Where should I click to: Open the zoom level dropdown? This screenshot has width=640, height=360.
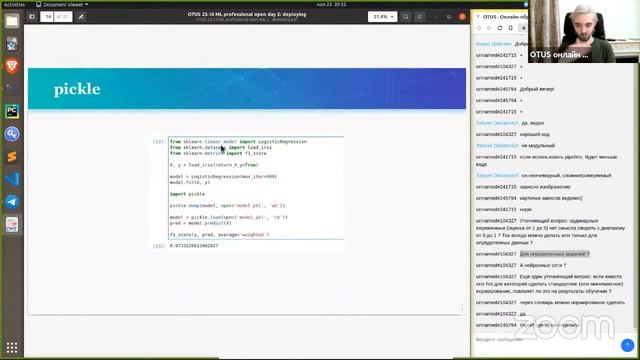click(382, 17)
